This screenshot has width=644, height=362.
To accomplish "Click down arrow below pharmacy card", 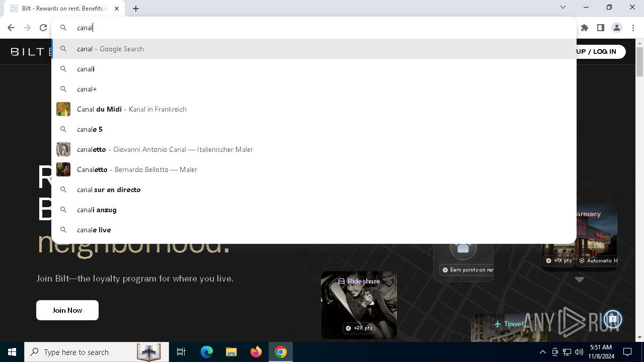I will point(580,280).
